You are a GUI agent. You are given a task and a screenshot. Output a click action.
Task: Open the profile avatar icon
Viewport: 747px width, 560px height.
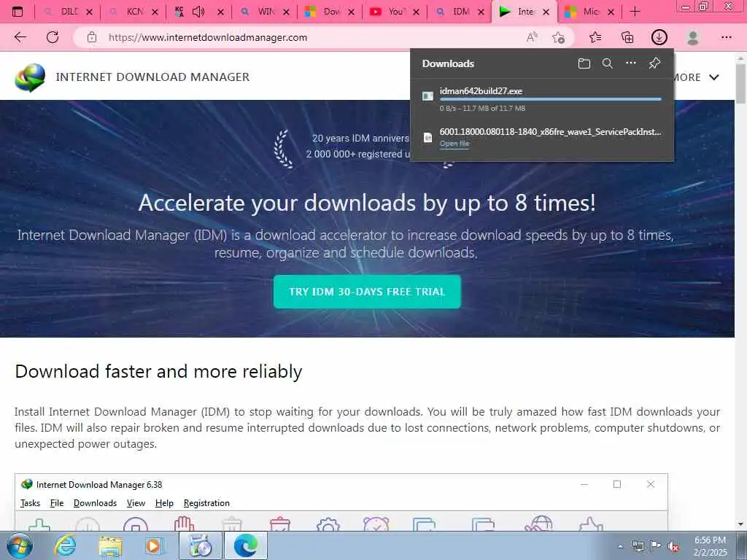tap(693, 37)
